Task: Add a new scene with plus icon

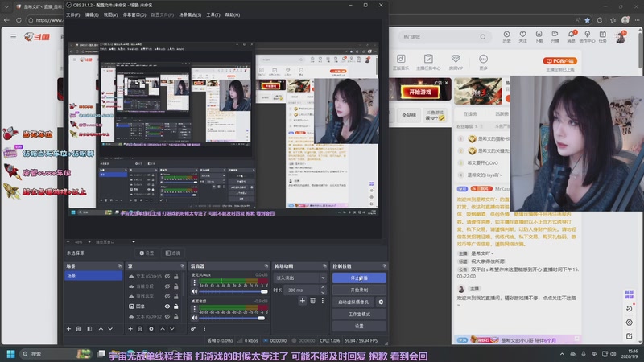Action: point(68,329)
